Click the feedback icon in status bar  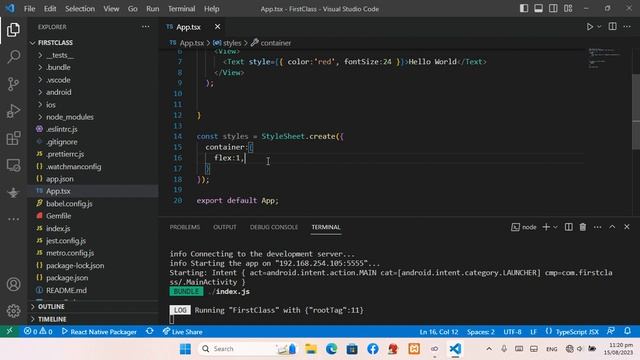pyautogui.click(x=611, y=331)
